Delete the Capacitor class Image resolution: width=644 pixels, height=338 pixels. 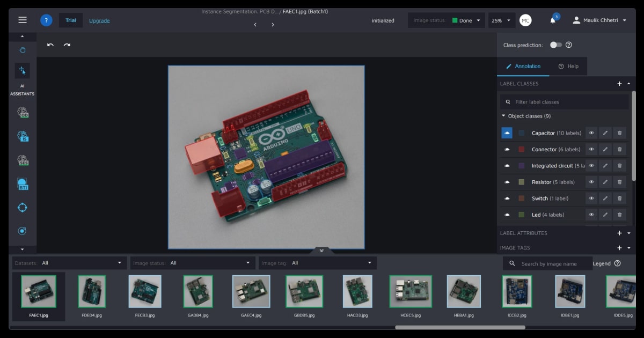tap(620, 133)
